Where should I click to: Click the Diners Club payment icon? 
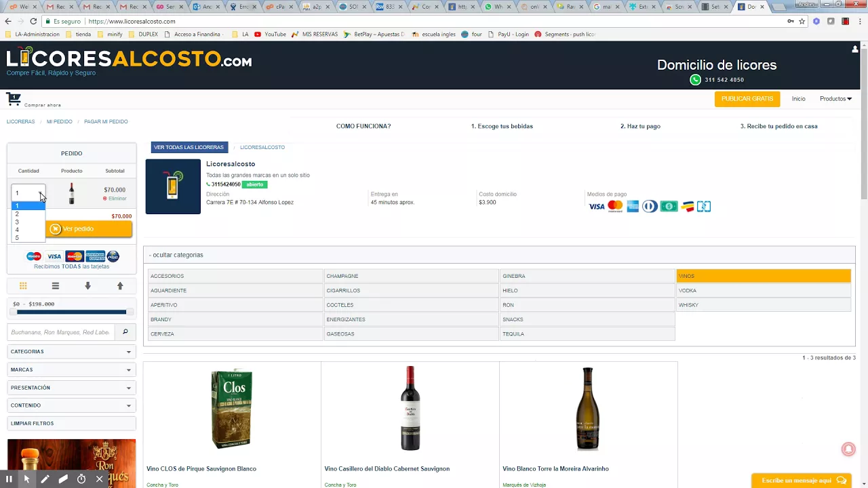tap(650, 207)
